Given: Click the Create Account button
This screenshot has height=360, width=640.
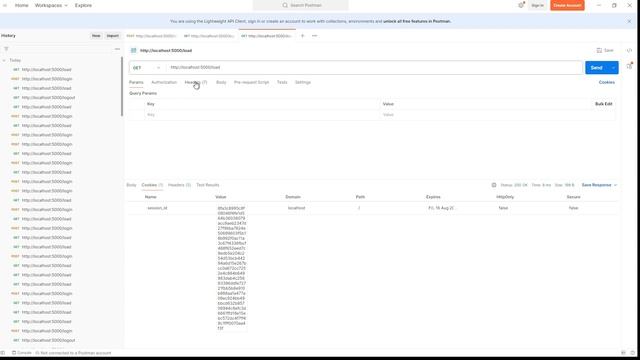Looking at the screenshot, I should 567,5.
